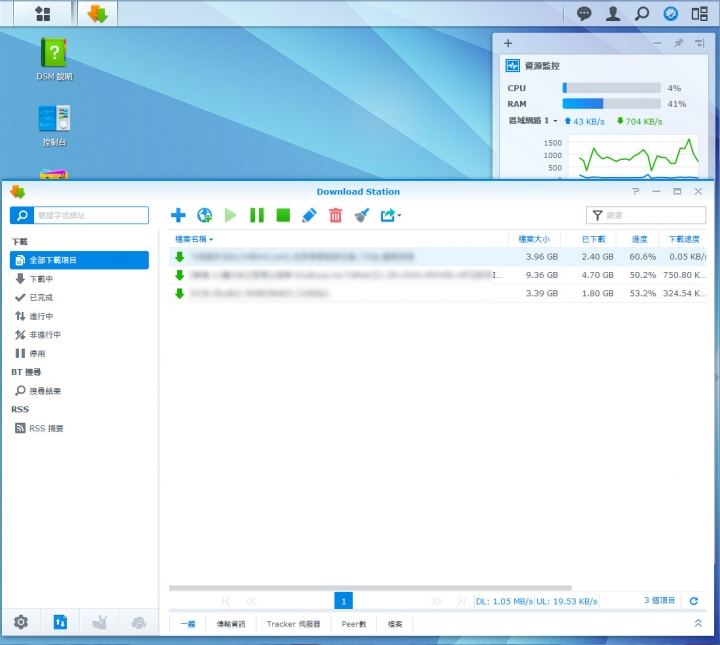Image resolution: width=720 pixels, height=645 pixels.
Task: Click the CPU usage bar in resource monitor
Action: tap(611, 88)
